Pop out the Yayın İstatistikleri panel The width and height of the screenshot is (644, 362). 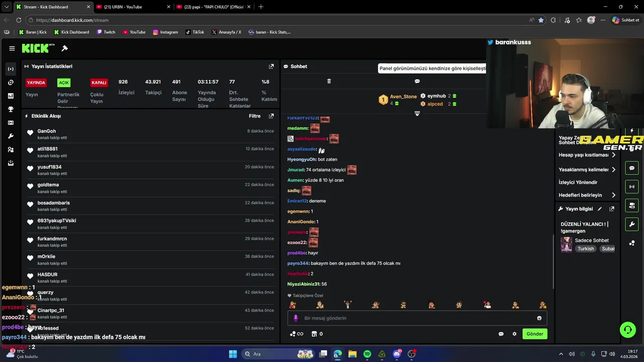tap(271, 66)
